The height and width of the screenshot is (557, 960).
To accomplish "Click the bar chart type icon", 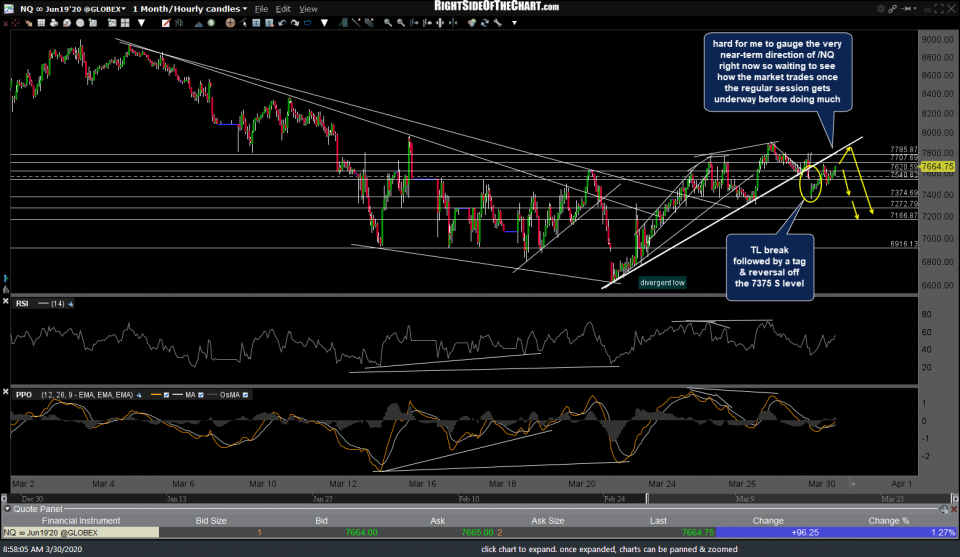I will tap(179, 23).
